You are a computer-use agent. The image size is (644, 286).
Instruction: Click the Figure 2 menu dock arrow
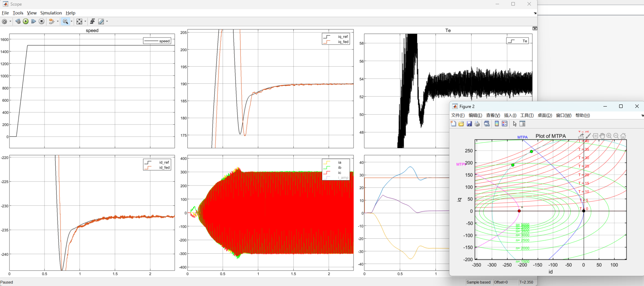[x=642, y=115]
